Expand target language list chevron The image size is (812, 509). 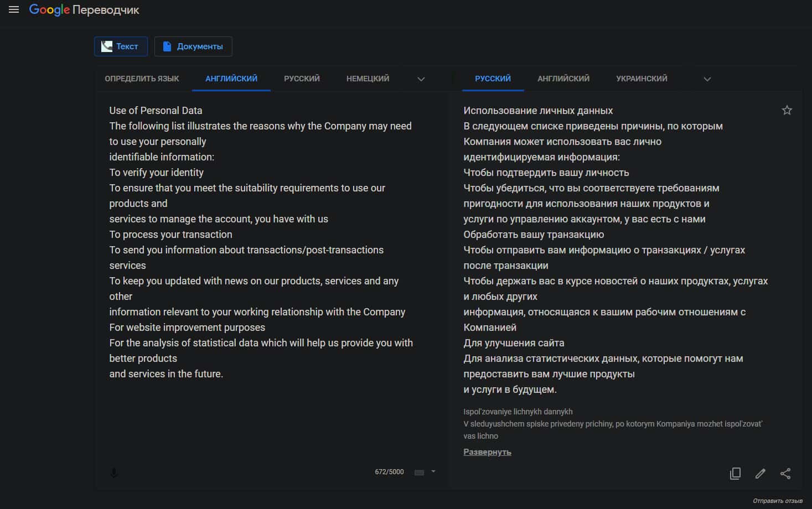(x=707, y=79)
